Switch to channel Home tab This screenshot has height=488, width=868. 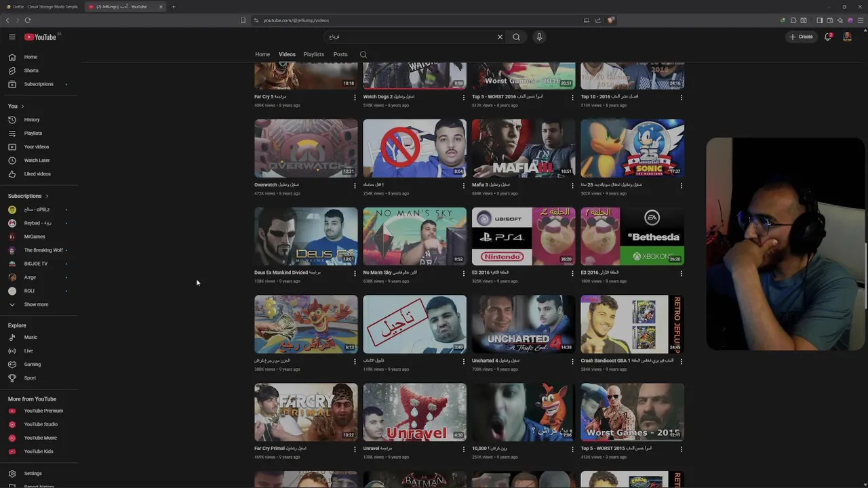click(262, 54)
